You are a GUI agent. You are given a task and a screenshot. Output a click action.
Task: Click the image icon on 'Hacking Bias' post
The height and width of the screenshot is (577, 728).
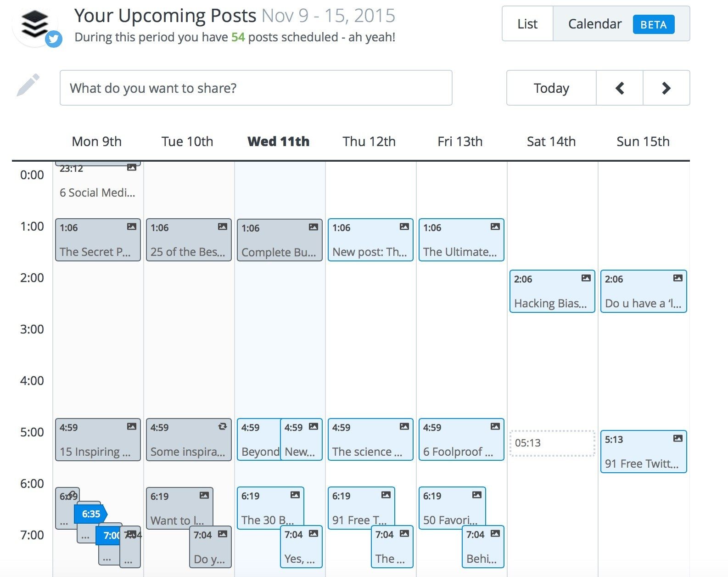click(587, 278)
